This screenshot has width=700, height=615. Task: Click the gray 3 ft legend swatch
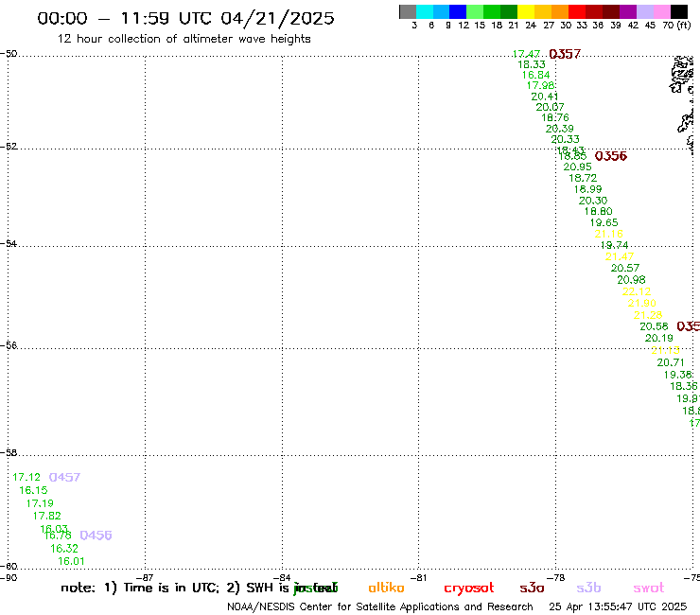tap(408, 12)
